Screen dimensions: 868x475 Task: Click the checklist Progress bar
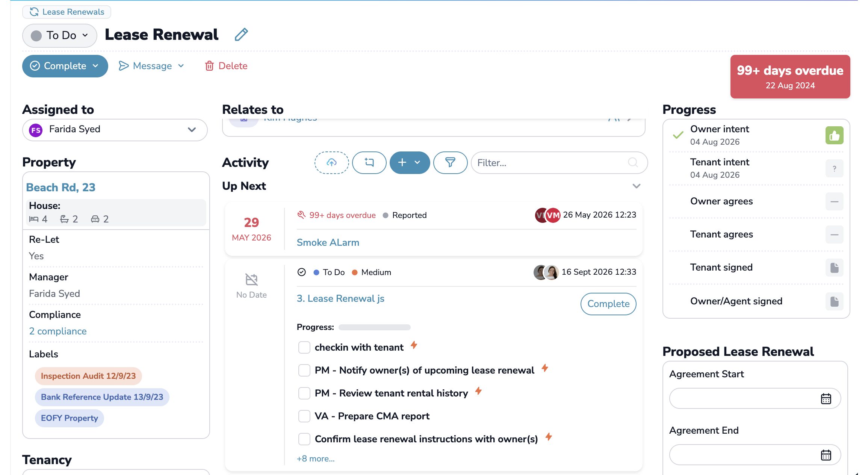(374, 327)
